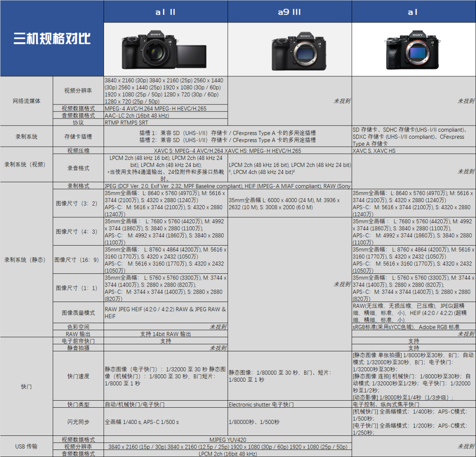Select the "图像尺寸（3：2）" row label
Viewport: 476px width, 457px height.
[x=78, y=203]
